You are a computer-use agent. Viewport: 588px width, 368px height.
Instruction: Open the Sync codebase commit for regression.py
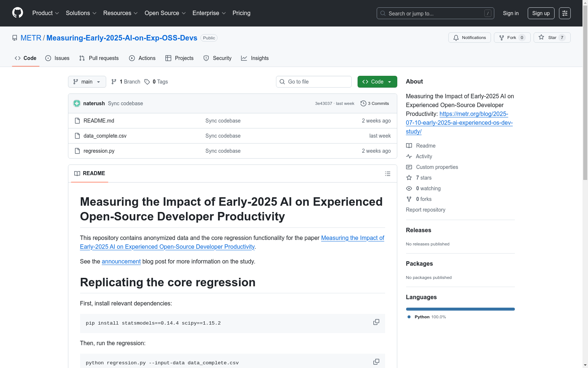pyautogui.click(x=223, y=151)
